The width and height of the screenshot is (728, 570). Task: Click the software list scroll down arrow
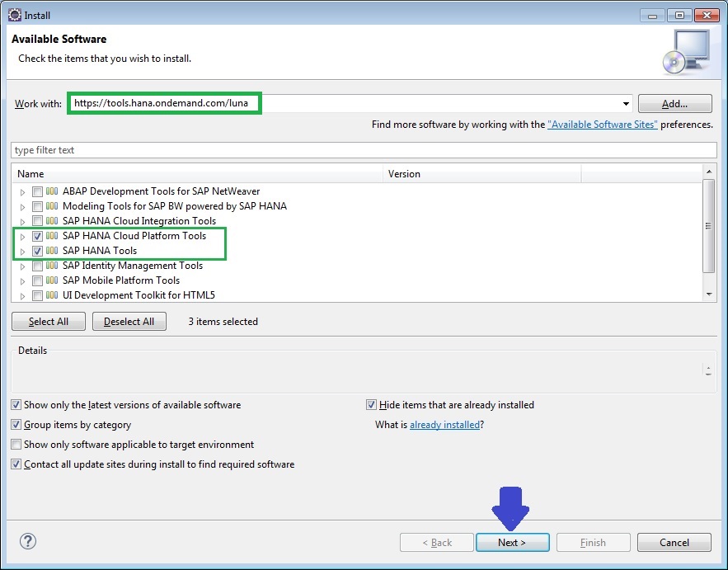pyautogui.click(x=709, y=294)
